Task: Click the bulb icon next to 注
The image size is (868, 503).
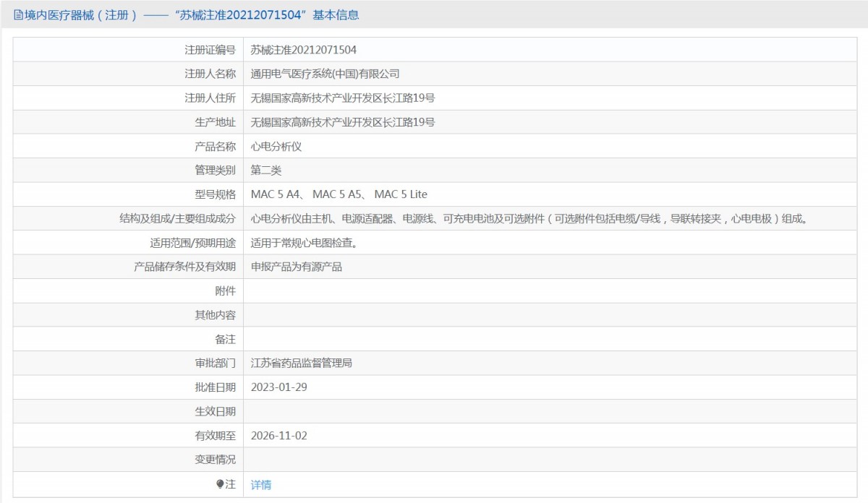Action: (220, 484)
